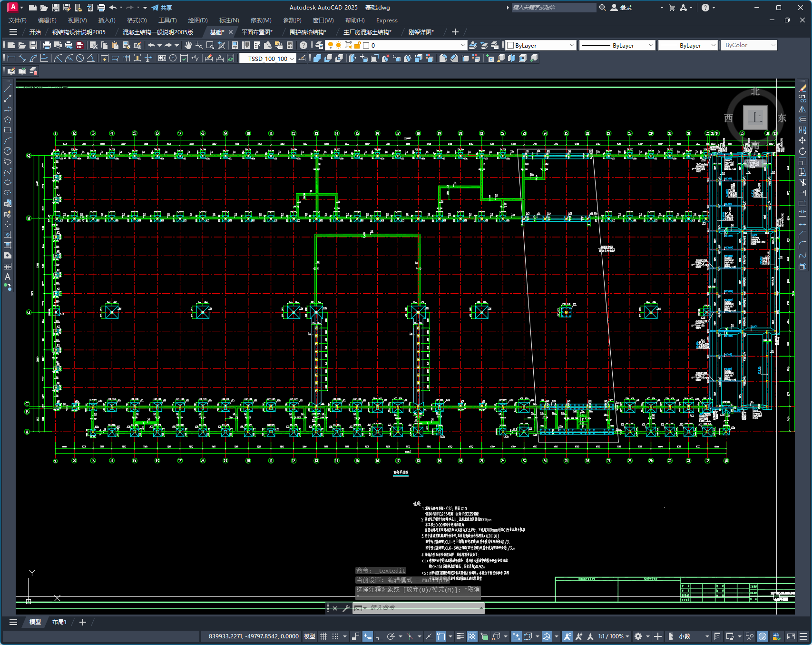The height and width of the screenshot is (645, 812).
Task: Select the Move tool in right toolbar
Action: point(802,140)
